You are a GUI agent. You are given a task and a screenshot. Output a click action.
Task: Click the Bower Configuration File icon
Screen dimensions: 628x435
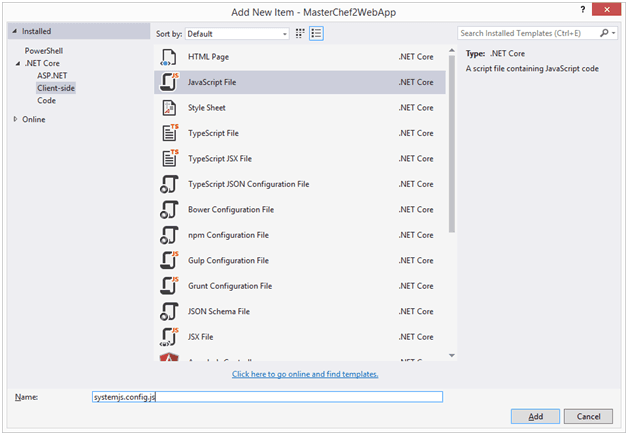[169, 209]
